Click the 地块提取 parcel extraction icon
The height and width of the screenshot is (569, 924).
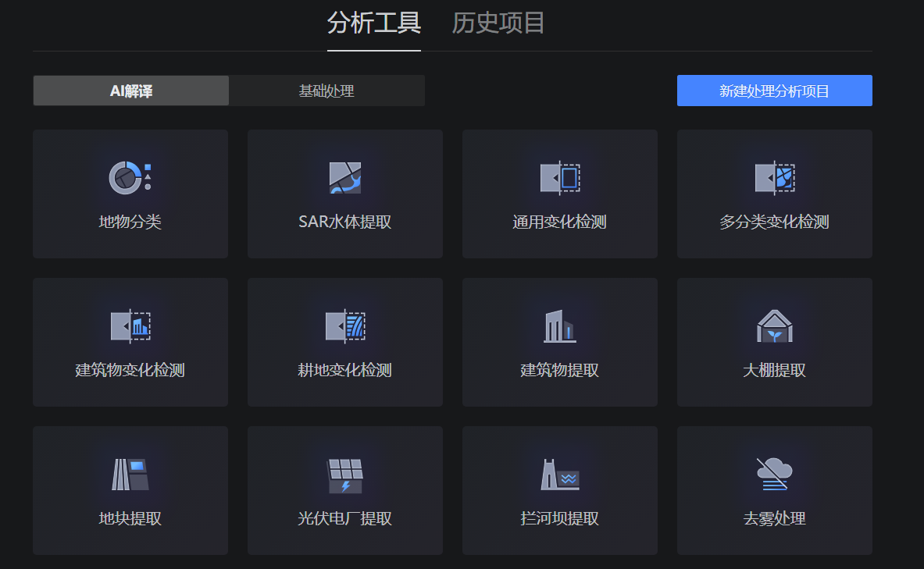click(x=130, y=474)
